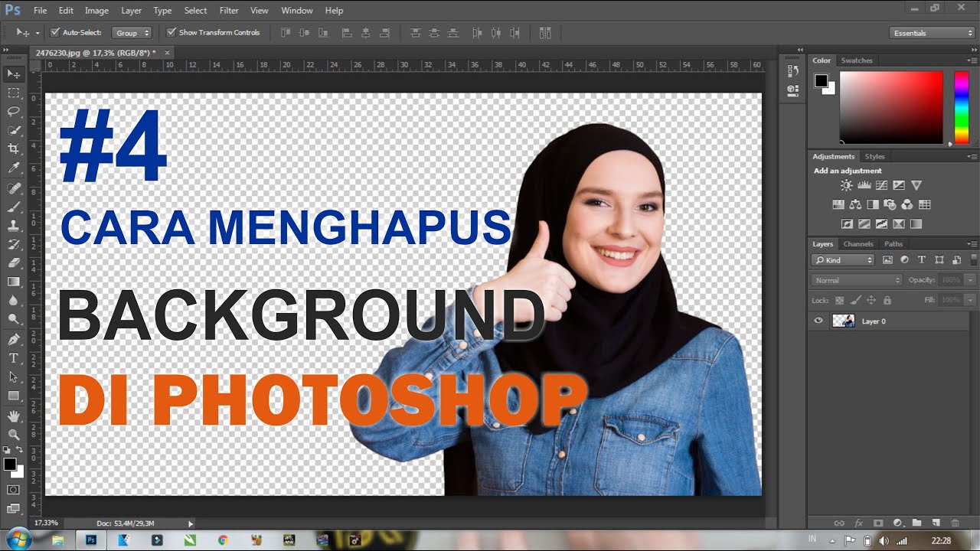Select the Quick Selection tool
The image size is (980, 551).
pos(14,130)
